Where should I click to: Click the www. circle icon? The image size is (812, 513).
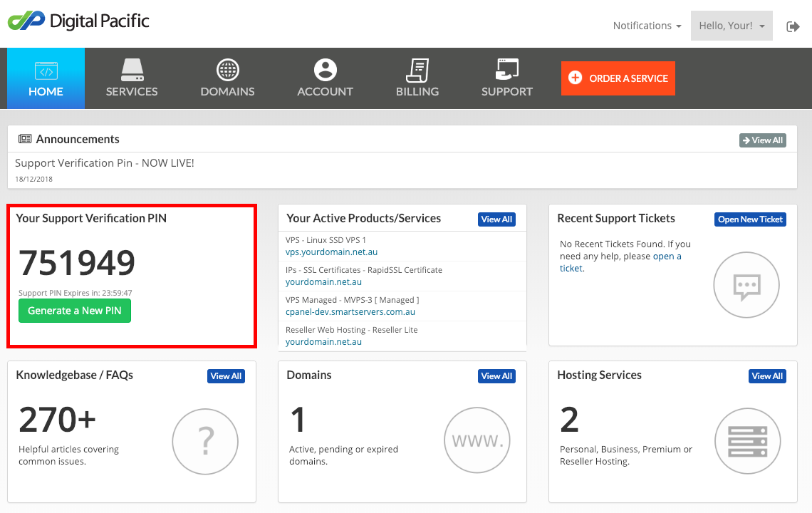coord(477,440)
